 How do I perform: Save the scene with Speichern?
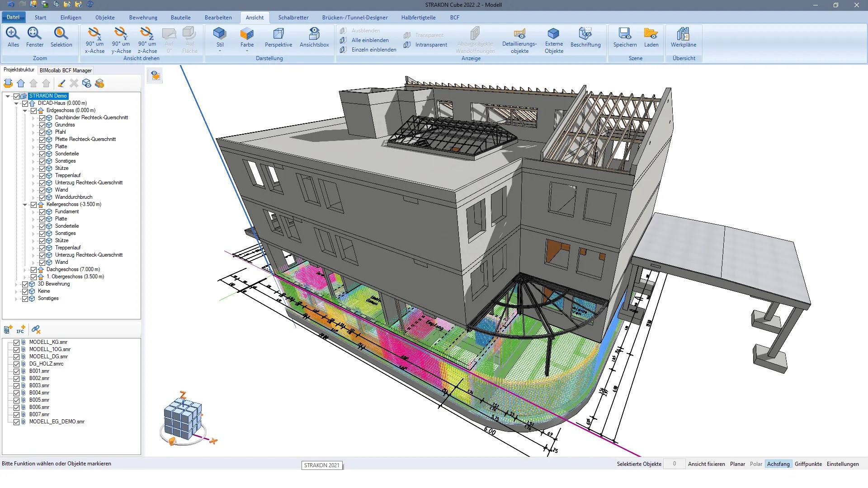[624, 38]
